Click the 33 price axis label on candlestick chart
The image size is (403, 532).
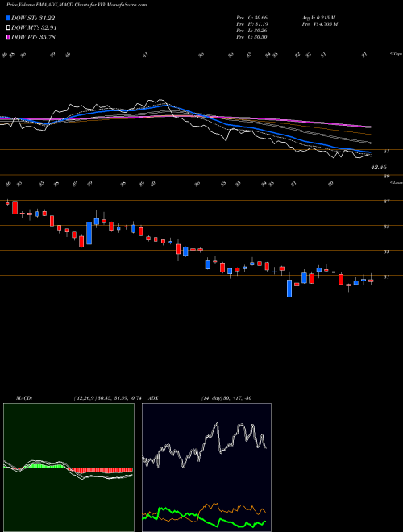click(386, 251)
